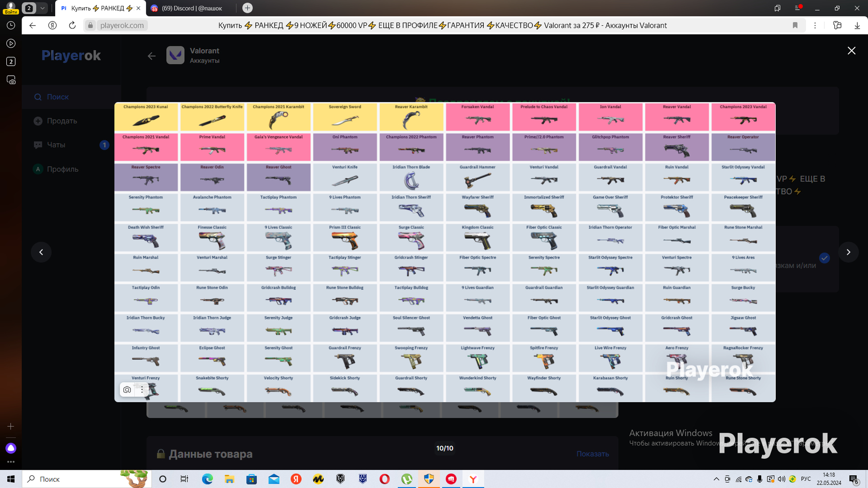Switch the РУС input language

(x=806, y=479)
